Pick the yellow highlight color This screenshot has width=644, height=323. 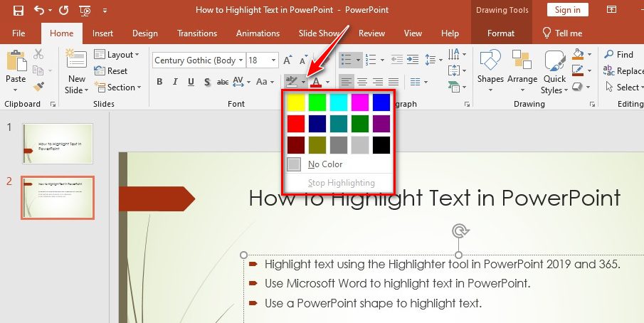click(x=295, y=102)
